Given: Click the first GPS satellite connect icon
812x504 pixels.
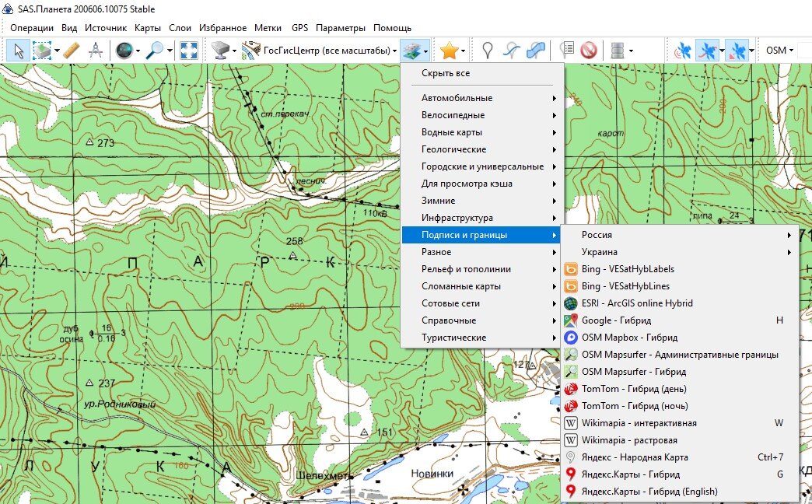Looking at the screenshot, I should [x=683, y=51].
